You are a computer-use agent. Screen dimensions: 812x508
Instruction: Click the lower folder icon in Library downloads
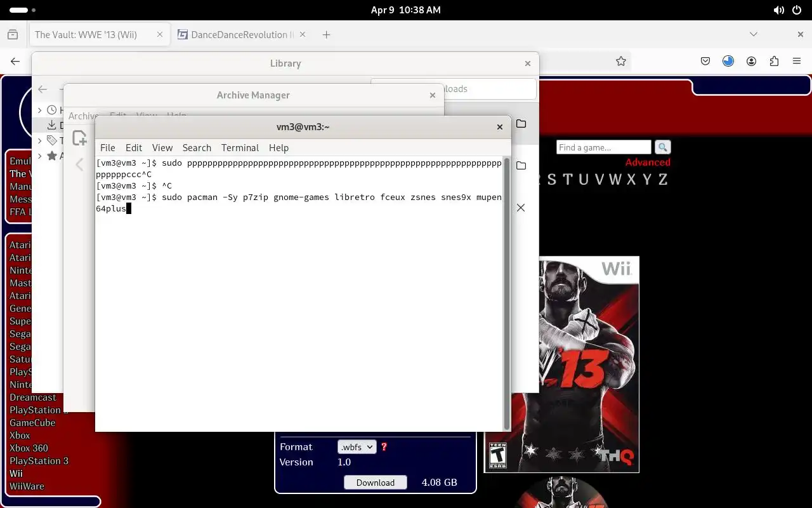pyautogui.click(x=521, y=166)
